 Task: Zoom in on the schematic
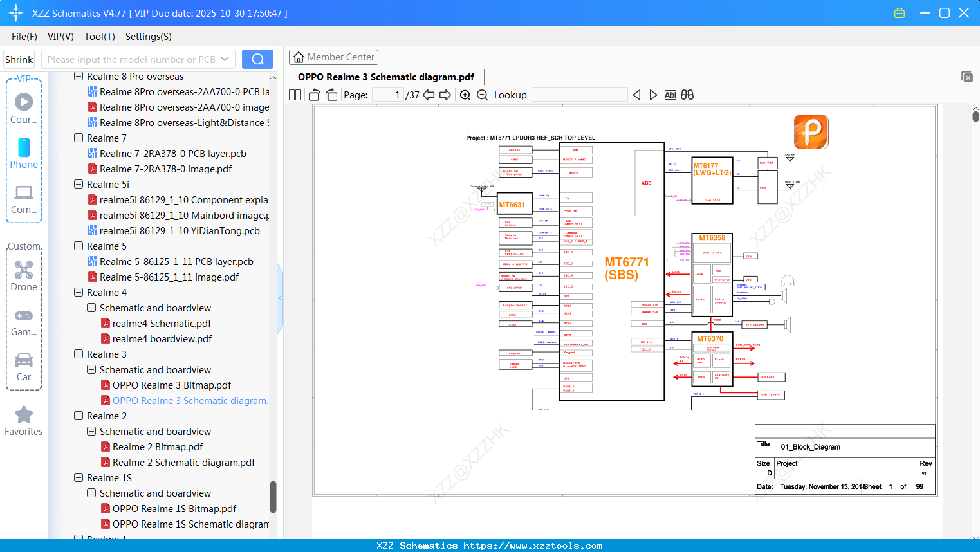tap(465, 95)
